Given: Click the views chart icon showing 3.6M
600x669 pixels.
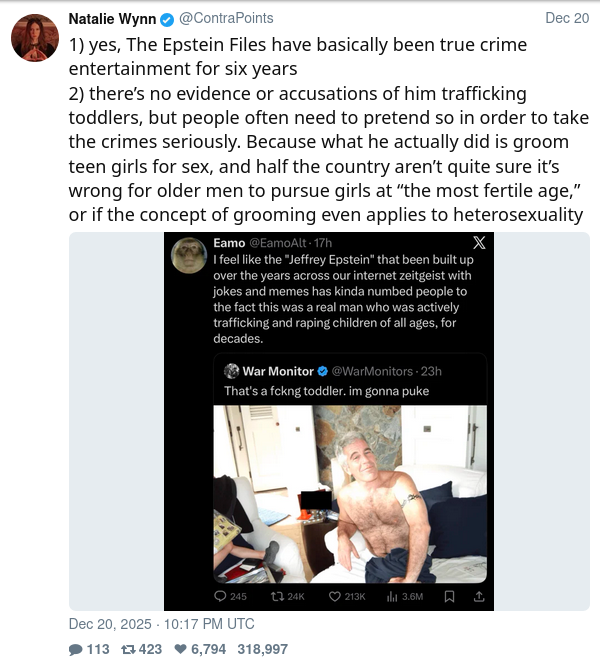Looking at the screenshot, I should coord(392,596).
